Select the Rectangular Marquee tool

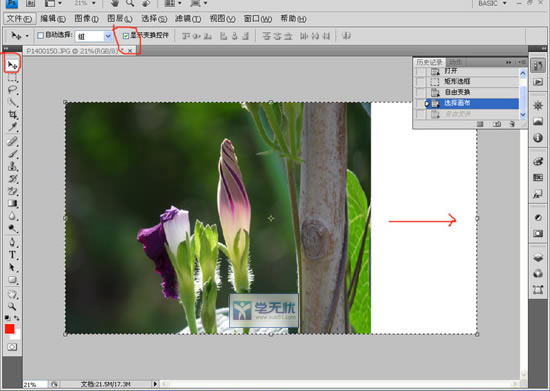pos(12,77)
